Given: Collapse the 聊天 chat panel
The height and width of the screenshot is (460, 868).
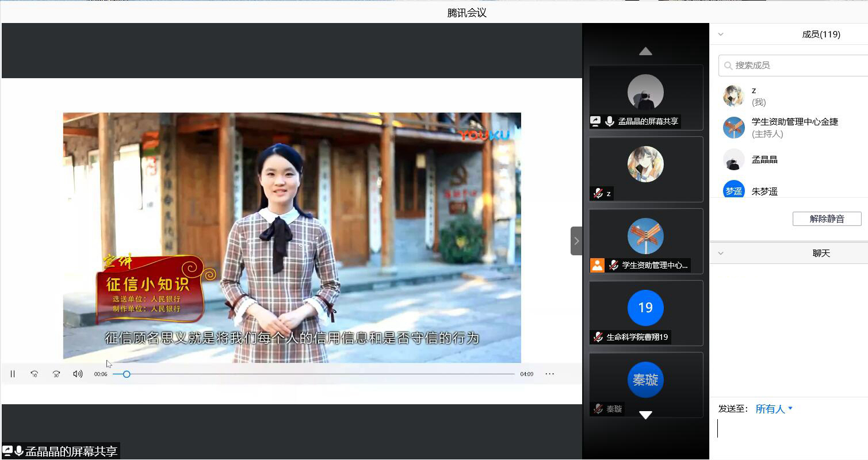Looking at the screenshot, I should [x=721, y=253].
